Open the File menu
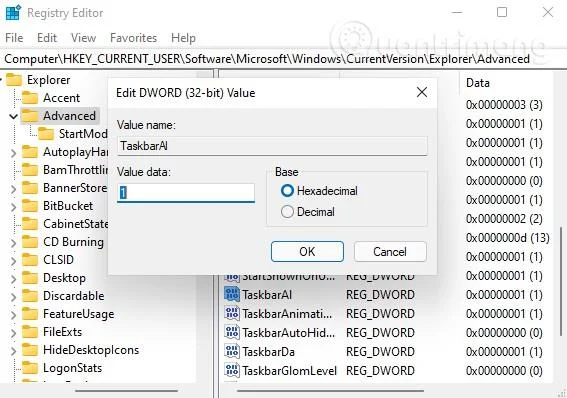This screenshot has height=398, width=567. tap(14, 38)
